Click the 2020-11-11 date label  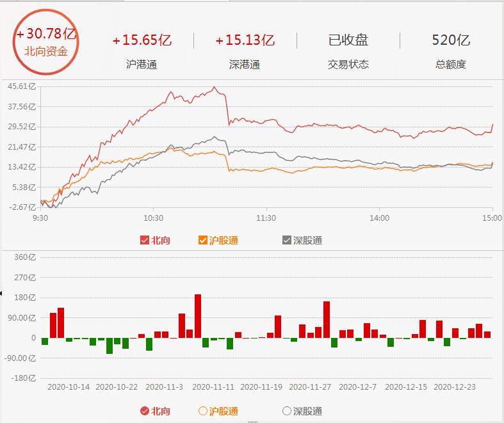(x=213, y=387)
